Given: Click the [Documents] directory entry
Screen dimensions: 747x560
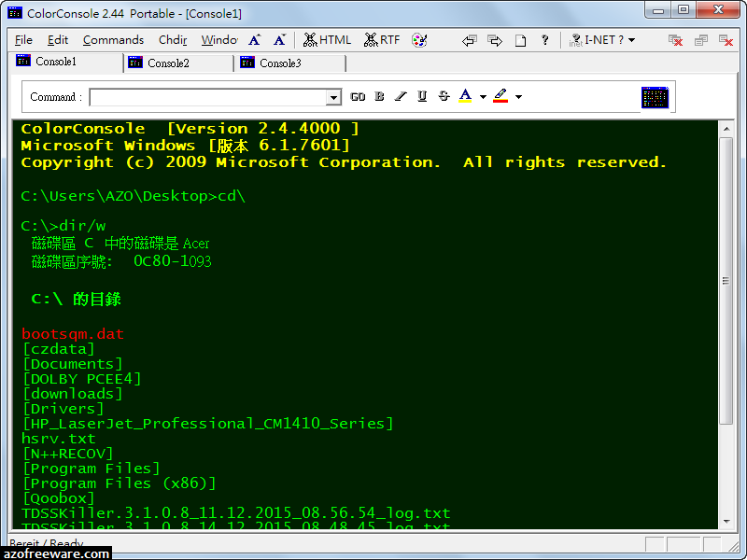Looking at the screenshot, I should (73, 364).
